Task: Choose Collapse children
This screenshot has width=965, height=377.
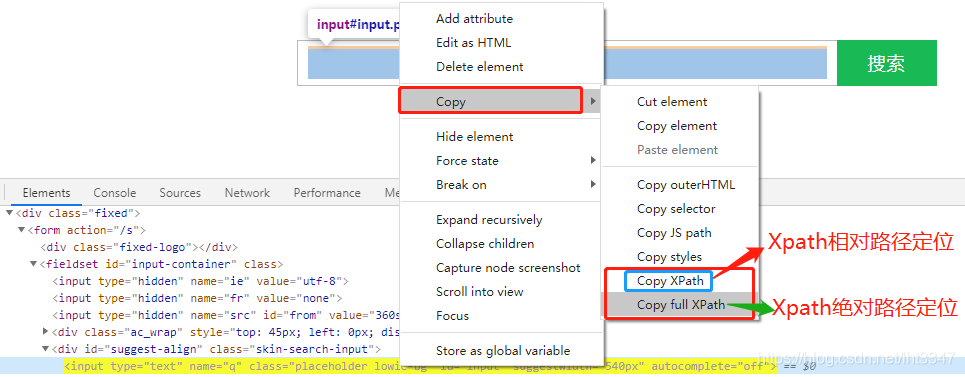Action: [485, 244]
